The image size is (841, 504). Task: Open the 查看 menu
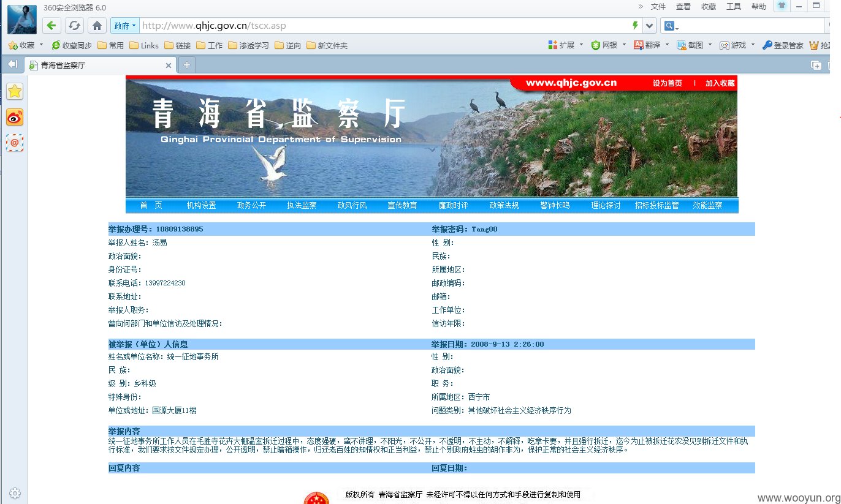point(683,7)
